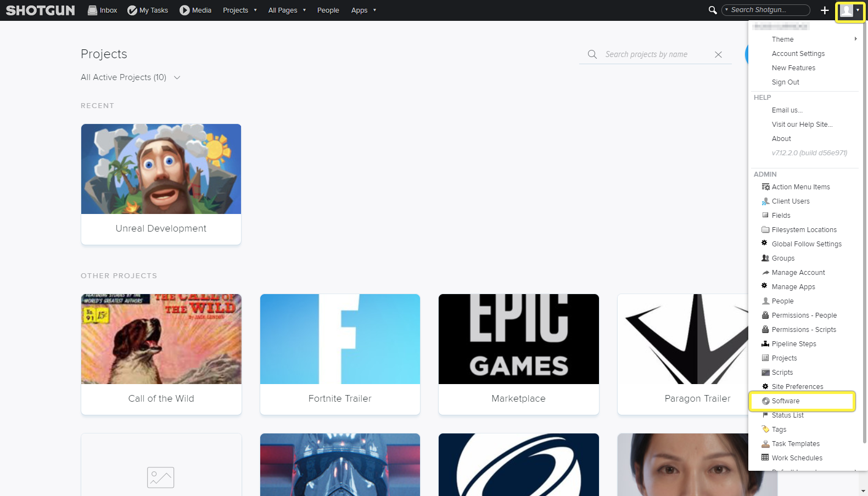Click the global search magnifier icon
868x496 pixels.
pos(713,10)
